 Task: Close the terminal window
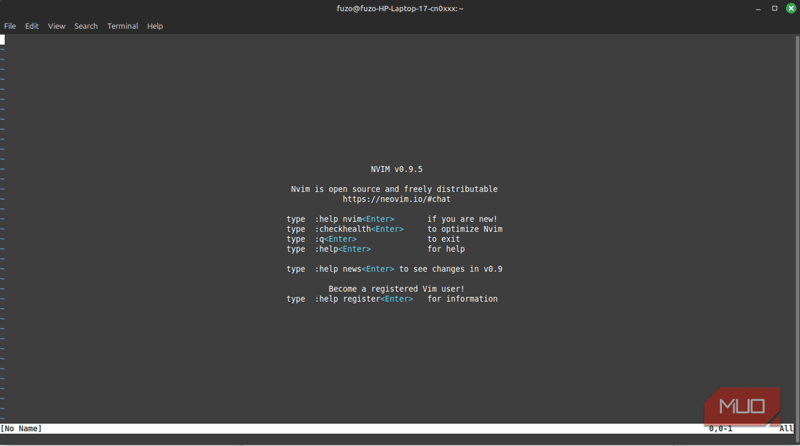(x=791, y=8)
